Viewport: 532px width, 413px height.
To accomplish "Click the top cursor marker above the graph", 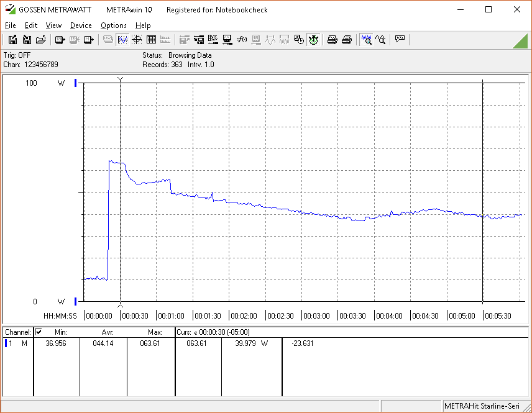I will pos(120,79).
